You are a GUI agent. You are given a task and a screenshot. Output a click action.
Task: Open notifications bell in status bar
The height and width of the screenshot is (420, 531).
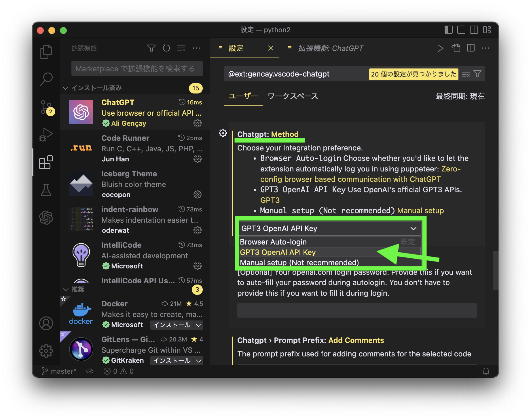click(x=486, y=371)
